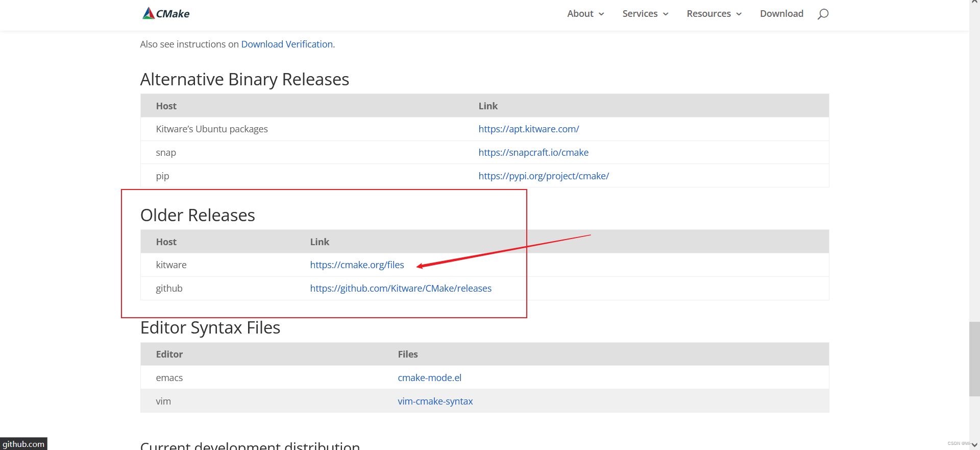Expand the Services menu chevron

[x=666, y=14]
